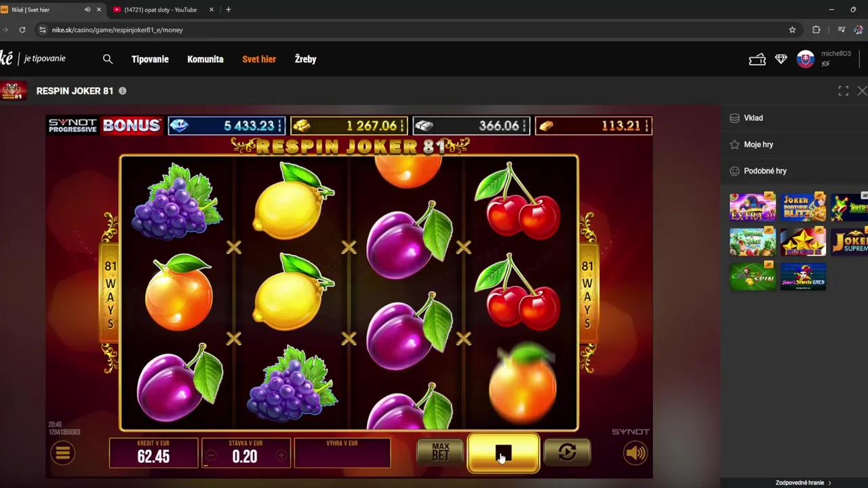Viewport: 868px width, 488px height.
Task: Click the Niké je tipovanie logo
Action: [x=33, y=58]
